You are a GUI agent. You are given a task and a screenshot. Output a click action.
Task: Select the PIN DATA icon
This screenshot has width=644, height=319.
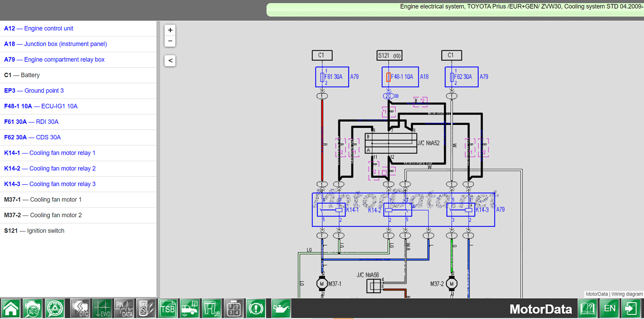coord(124,308)
